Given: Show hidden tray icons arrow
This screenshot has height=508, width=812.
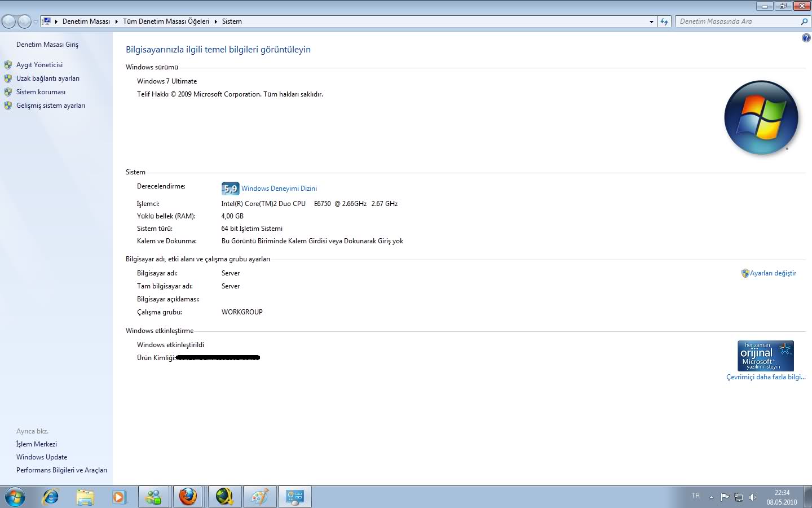Looking at the screenshot, I should 711,497.
